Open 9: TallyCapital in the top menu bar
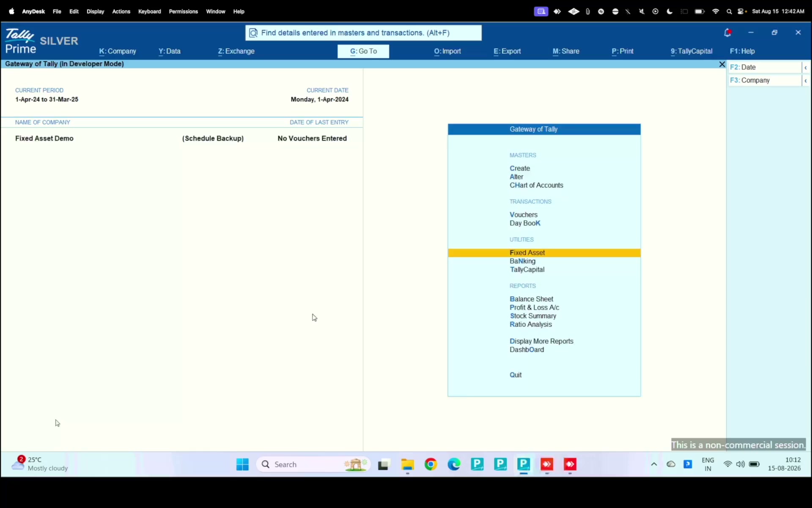Image resolution: width=812 pixels, height=508 pixels. point(691,51)
